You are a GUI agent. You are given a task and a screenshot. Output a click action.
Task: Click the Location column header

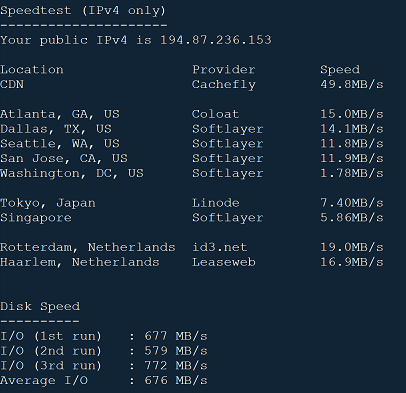[x=32, y=69]
